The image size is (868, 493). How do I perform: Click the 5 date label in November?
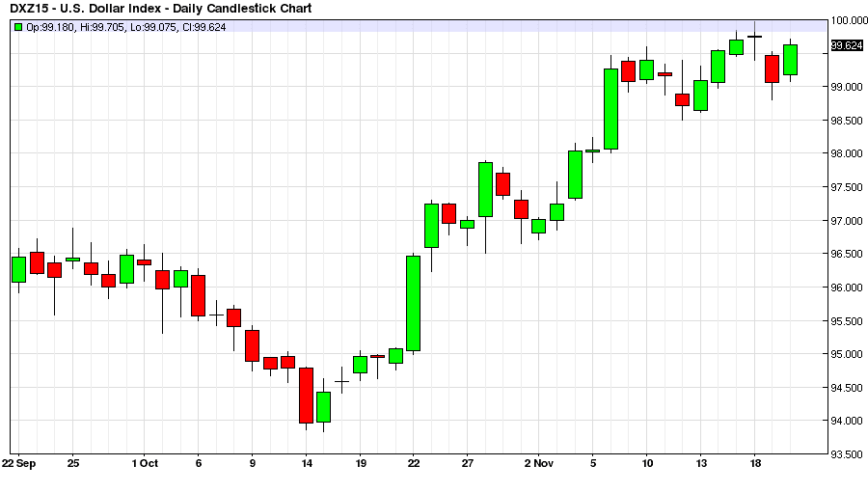point(593,463)
